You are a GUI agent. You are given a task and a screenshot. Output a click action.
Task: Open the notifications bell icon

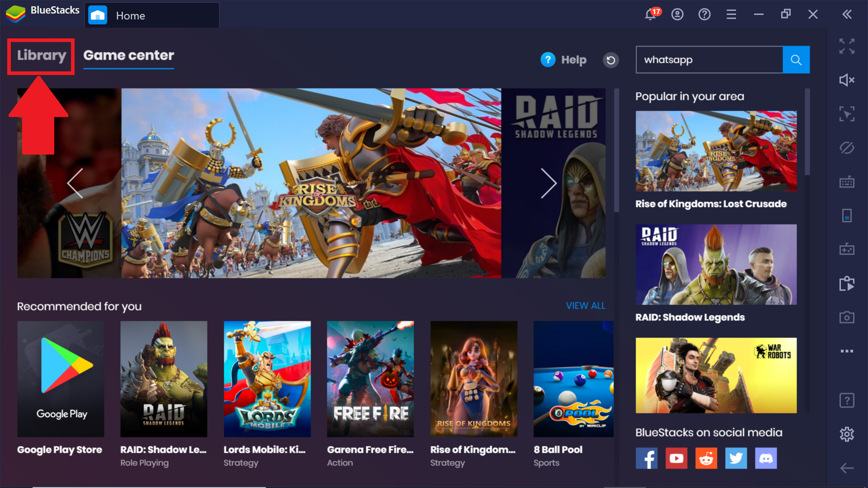[651, 14]
